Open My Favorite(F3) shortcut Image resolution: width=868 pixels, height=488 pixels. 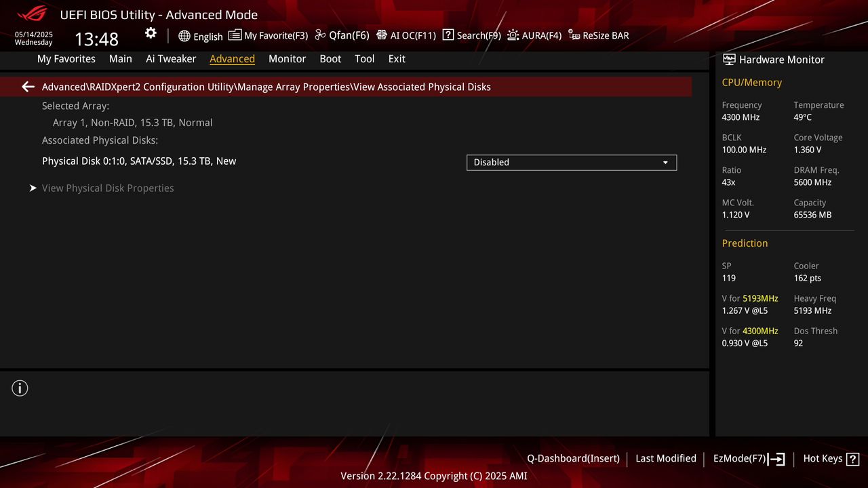pyautogui.click(x=269, y=35)
